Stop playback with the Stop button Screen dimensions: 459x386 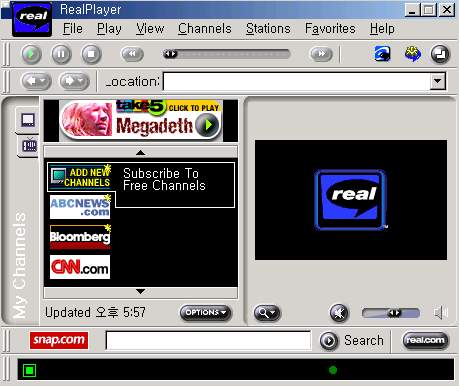(91, 54)
